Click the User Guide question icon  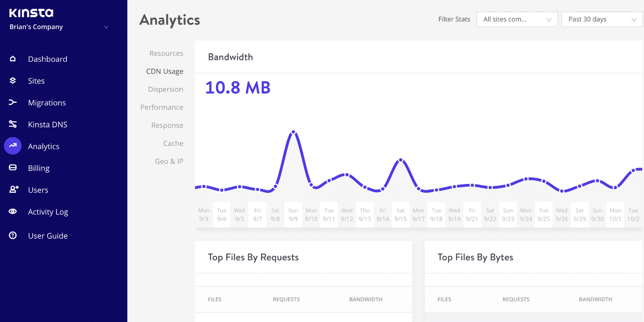pos(13,236)
